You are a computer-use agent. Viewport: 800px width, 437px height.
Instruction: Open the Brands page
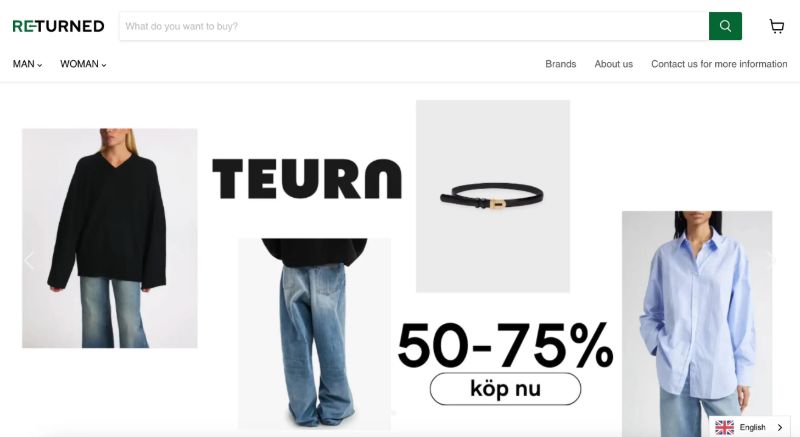(560, 64)
